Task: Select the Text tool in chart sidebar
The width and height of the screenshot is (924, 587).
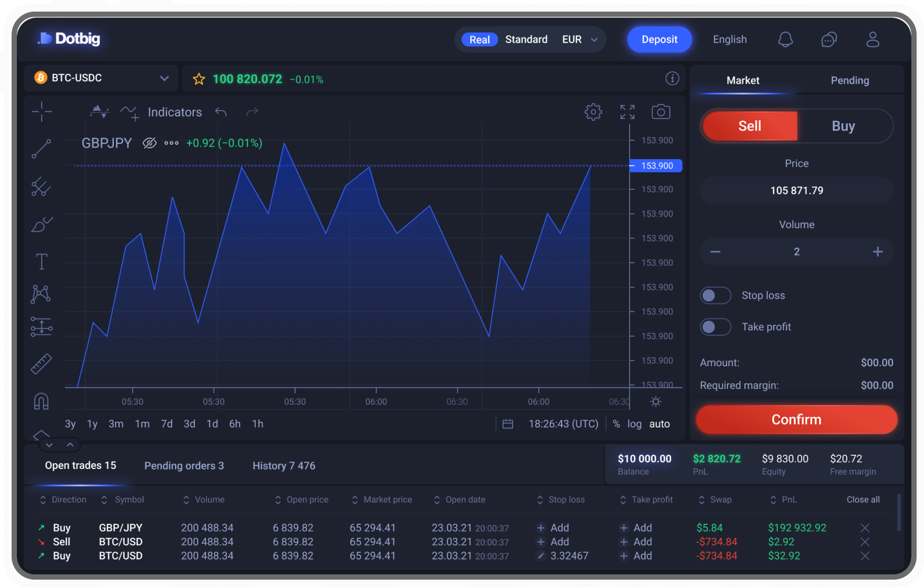Action: (x=41, y=261)
